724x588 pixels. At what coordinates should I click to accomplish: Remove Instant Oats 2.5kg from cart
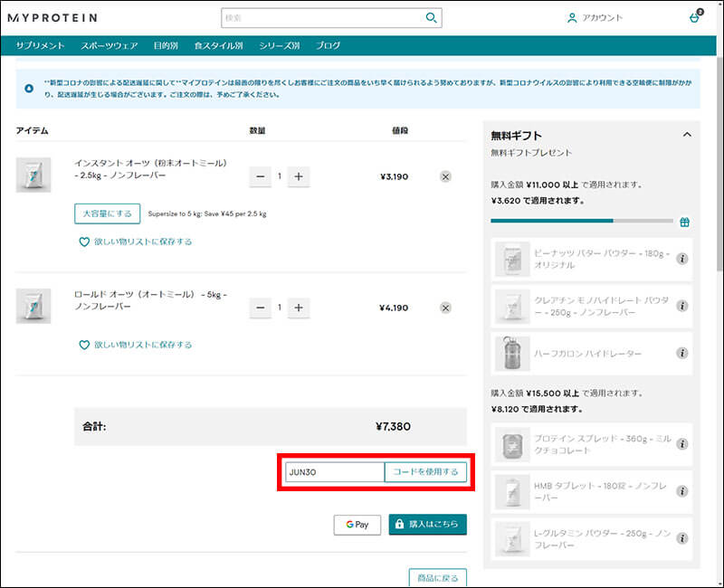(x=445, y=176)
